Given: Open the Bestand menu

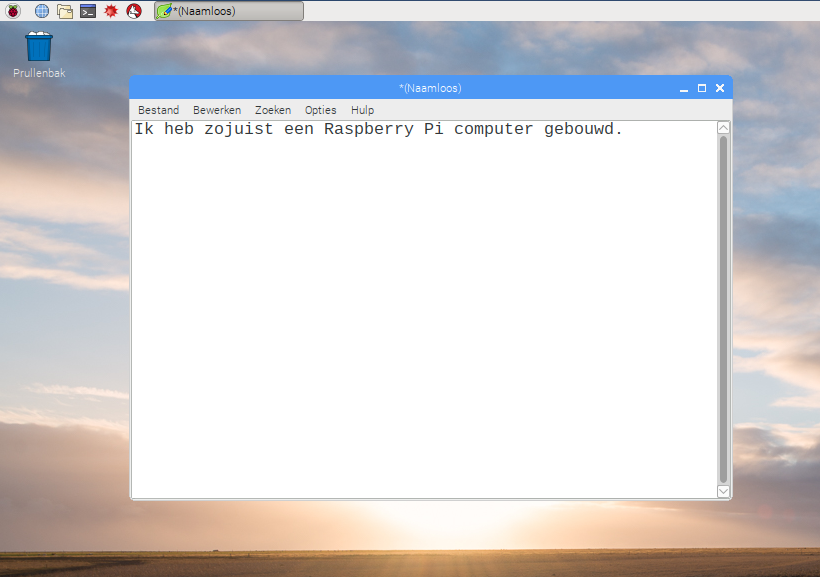Looking at the screenshot, I should click(x=158, y=110).
